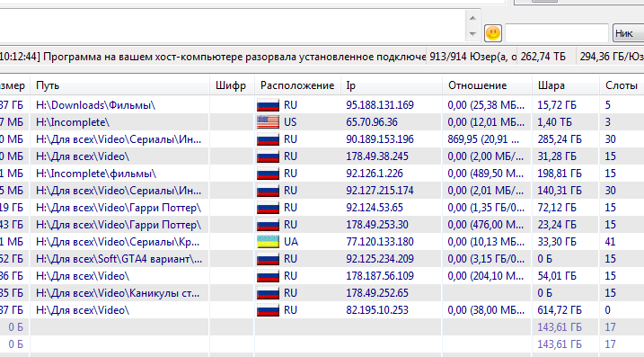Screen dimensions: 644x357
Task: Open the smiley emoticon picker
Action: [x=493, y=33]
